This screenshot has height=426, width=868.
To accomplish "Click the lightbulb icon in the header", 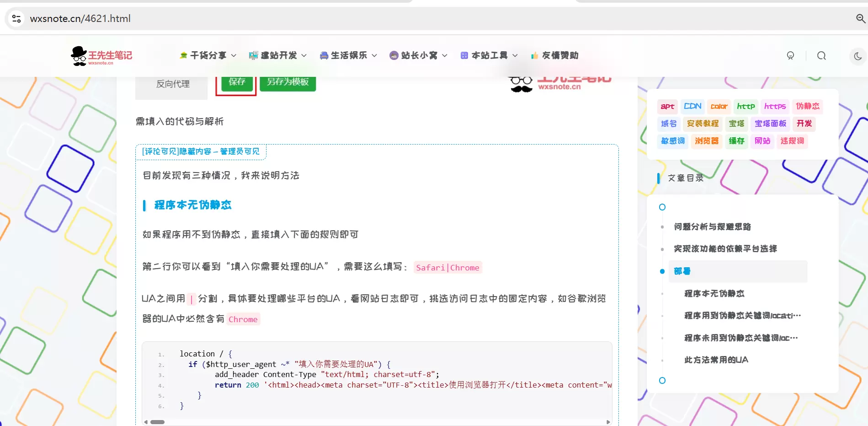I will coord(790,56).
